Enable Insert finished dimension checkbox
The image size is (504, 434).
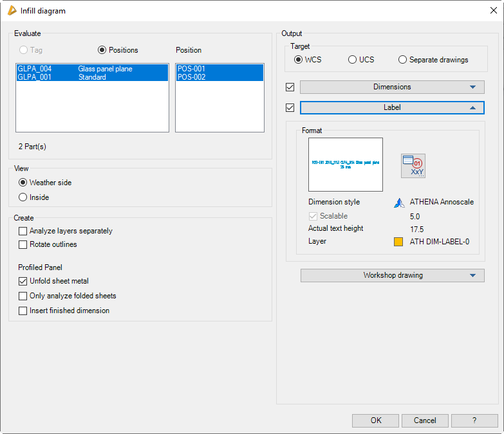[23, 311]
